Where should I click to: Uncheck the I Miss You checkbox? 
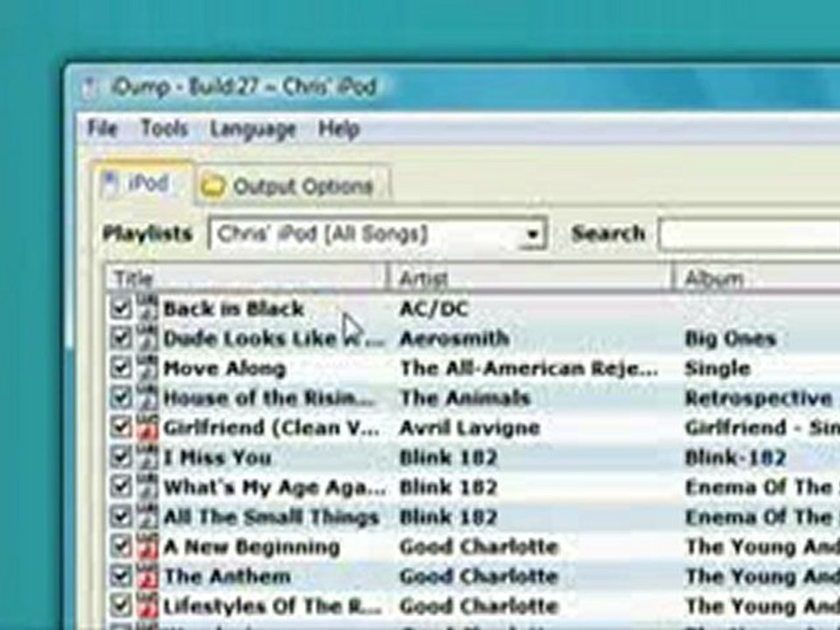click(121, 457)
